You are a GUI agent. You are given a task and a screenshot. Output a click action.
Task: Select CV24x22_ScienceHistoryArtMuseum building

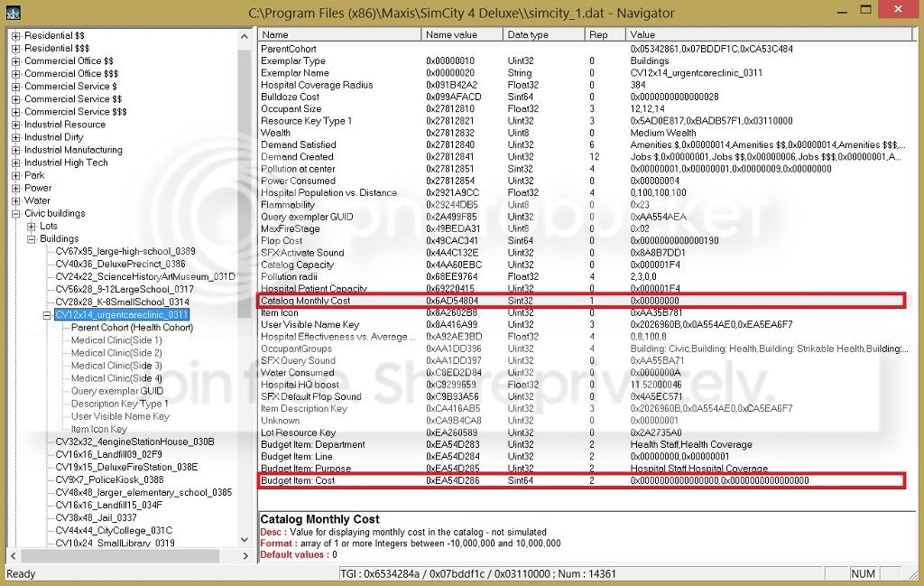coord(145,277)
